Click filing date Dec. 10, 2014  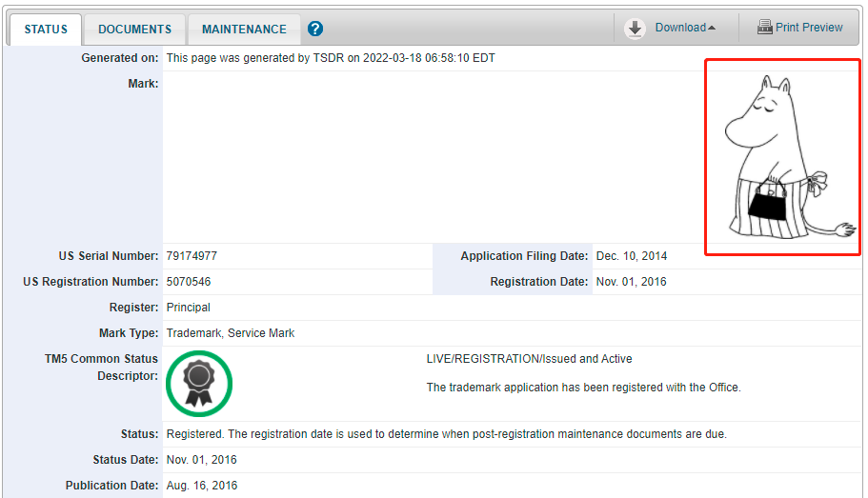point(631,256)
